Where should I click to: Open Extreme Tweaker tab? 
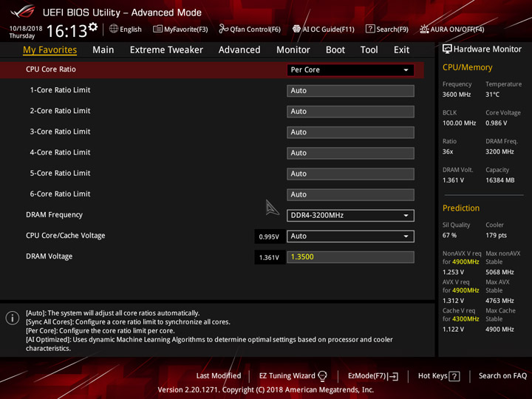(166, 50)
